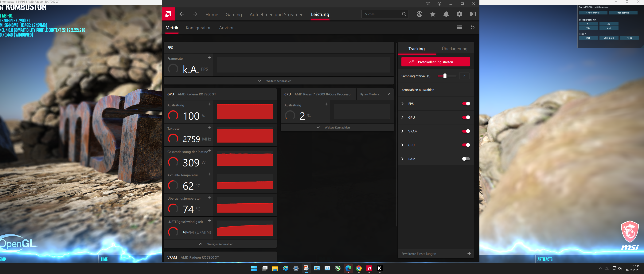Add GPU Taktrate metric with plus icon
This screenshot has height=274, width=644.
tap(209, 127)
